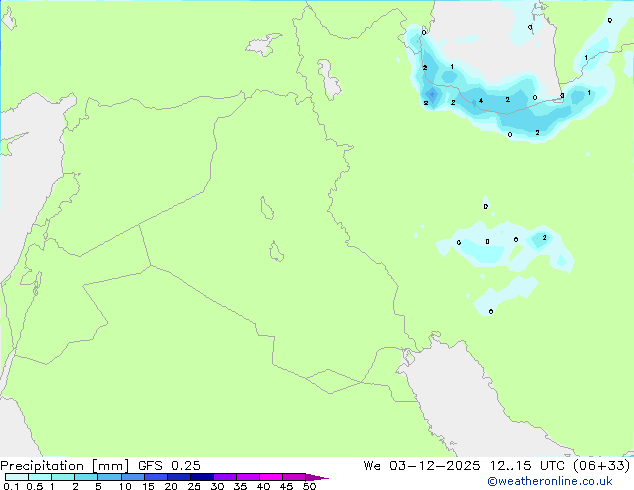
Task: Pick the 1–2 mm legend color swatch
Action: [x=63, y=477]
